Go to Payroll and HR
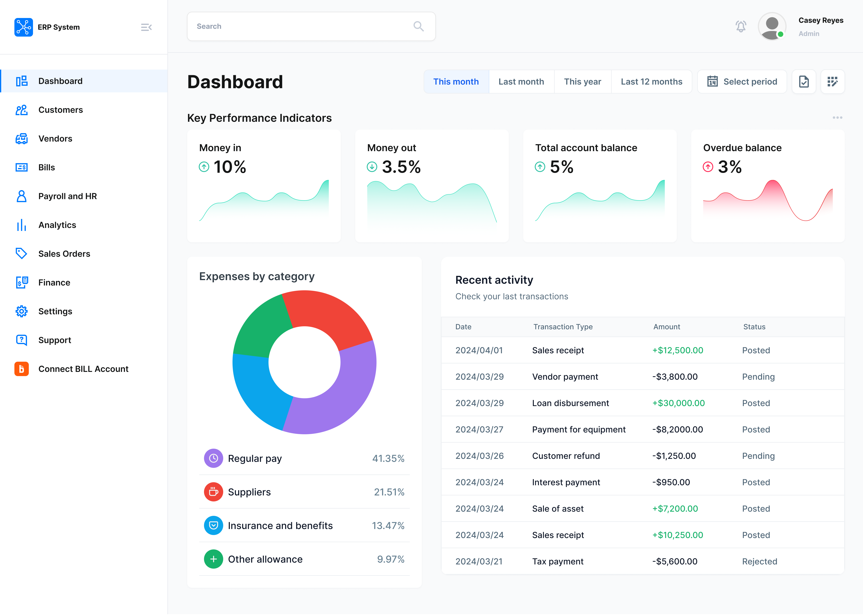 click(68, 196)
